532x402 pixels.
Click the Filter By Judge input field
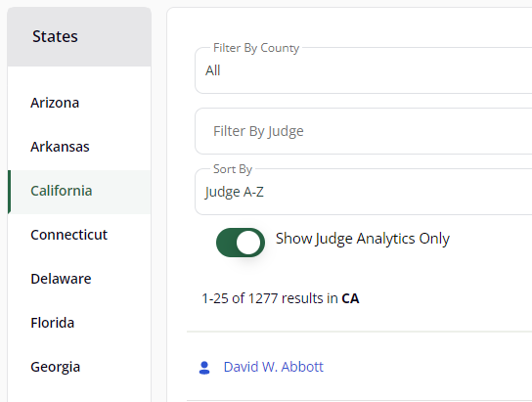[364, 131]
